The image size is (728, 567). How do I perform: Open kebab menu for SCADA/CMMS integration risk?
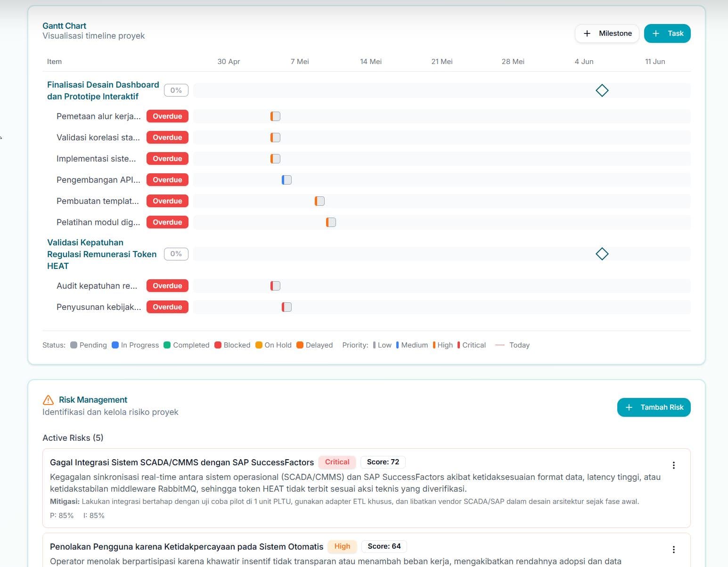(674, 465)
